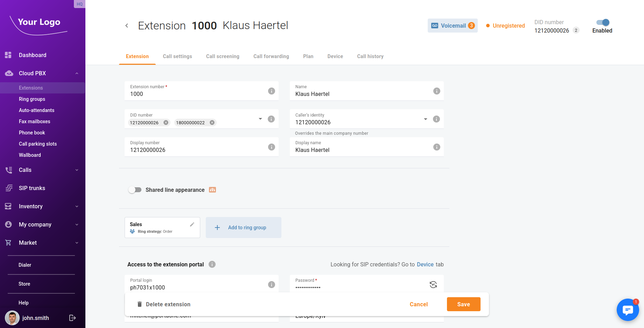The width and height of the screenshot is (644, 328).
Task: Toggle the Enabled switch for extension
Action: [603, 22]
